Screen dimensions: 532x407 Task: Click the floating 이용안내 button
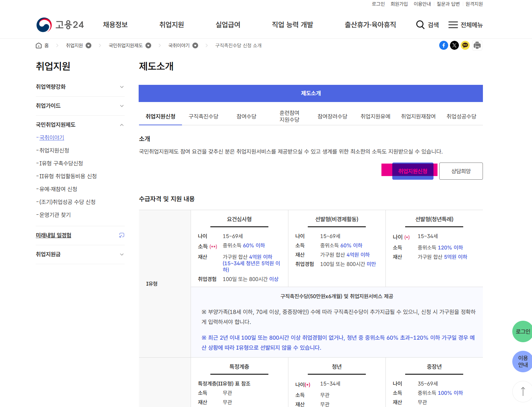(523, 362)
